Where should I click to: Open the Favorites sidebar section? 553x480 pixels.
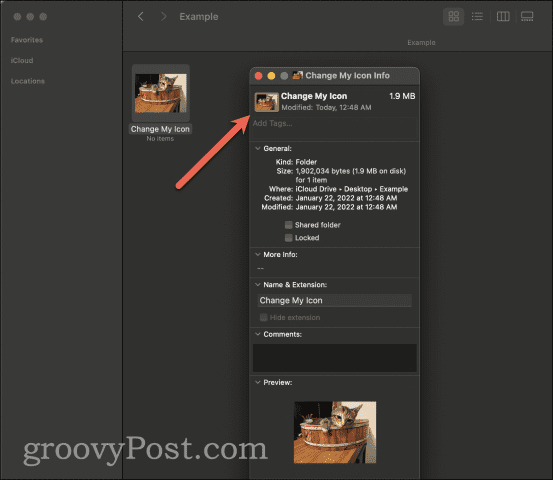tap(27, 40)
